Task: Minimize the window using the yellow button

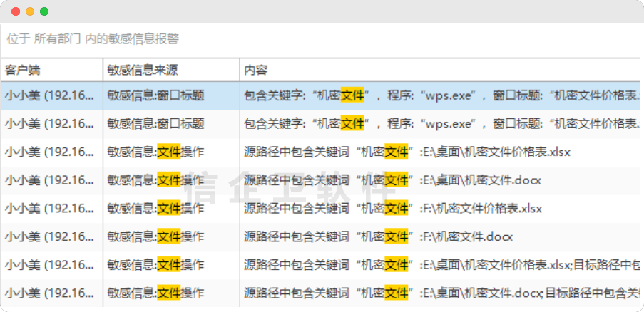Action: click(29, 11)
